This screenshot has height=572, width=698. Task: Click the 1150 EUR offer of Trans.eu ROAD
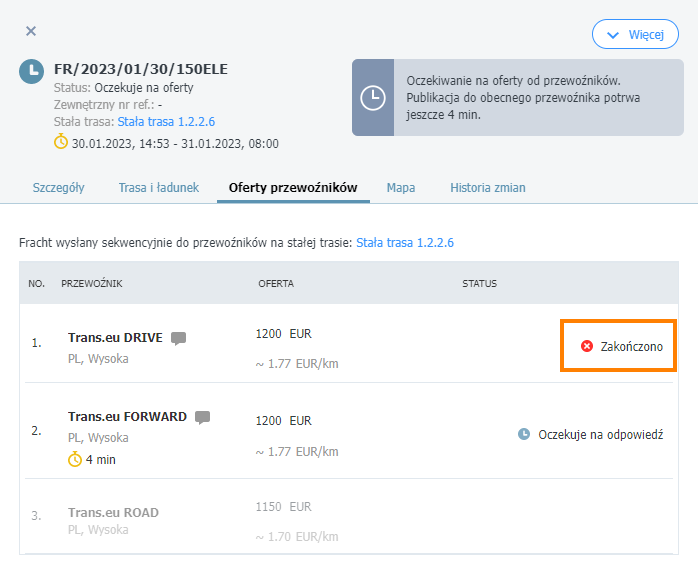[x=284, y=507]
